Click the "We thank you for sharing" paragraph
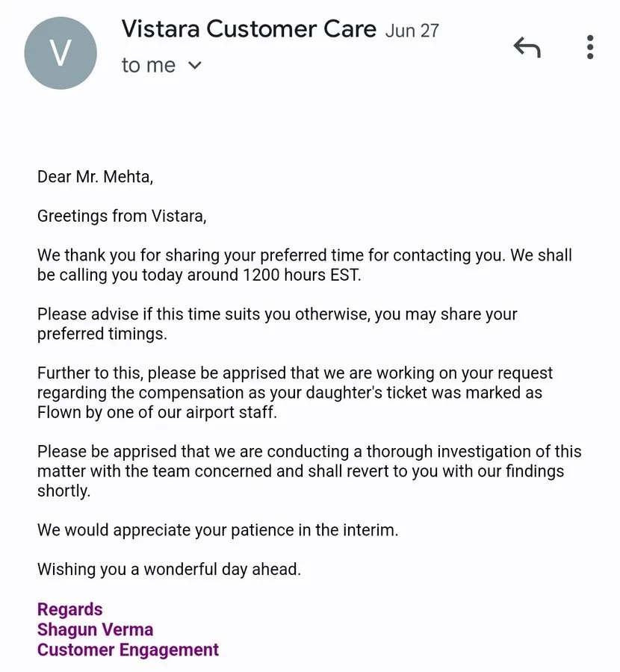Viewport: 620px width, 672px height. (305, 265)
